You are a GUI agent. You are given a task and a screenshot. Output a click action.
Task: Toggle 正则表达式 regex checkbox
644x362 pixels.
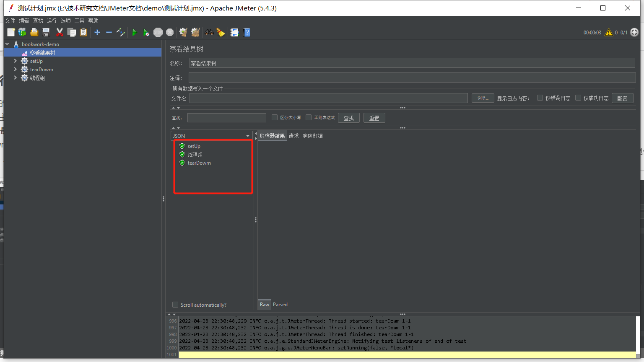click(x=309, y=117)
